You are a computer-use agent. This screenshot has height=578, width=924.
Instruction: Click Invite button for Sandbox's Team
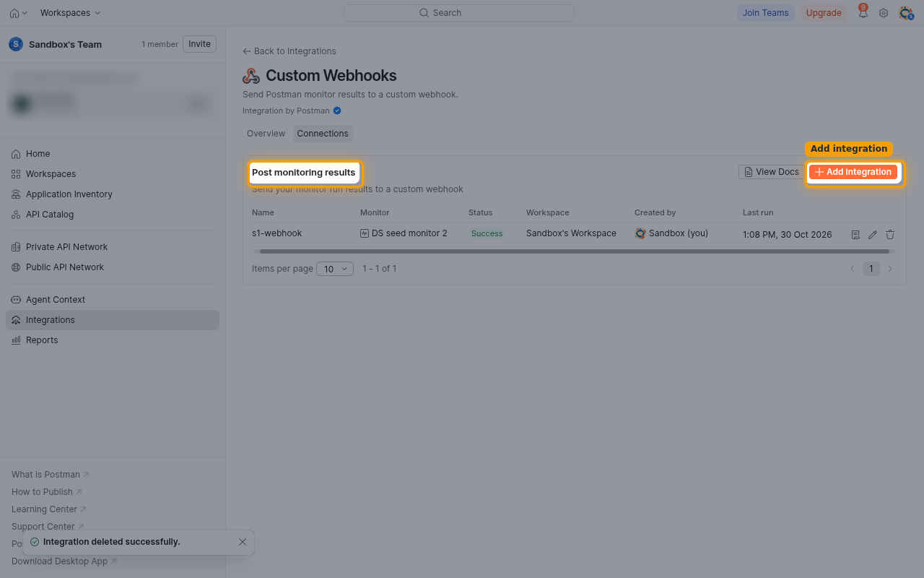point(199,44)
